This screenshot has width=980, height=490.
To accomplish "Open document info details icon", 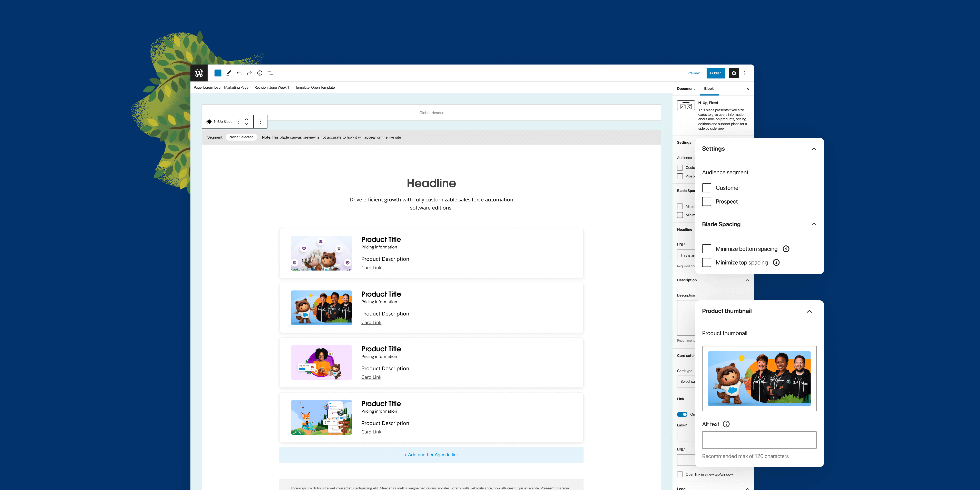I will pyautogui.click(x=260, y=73).
